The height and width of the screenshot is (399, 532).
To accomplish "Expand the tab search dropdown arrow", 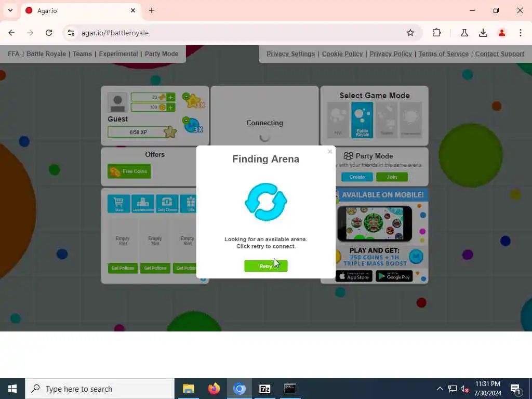I will coord(10,10).
